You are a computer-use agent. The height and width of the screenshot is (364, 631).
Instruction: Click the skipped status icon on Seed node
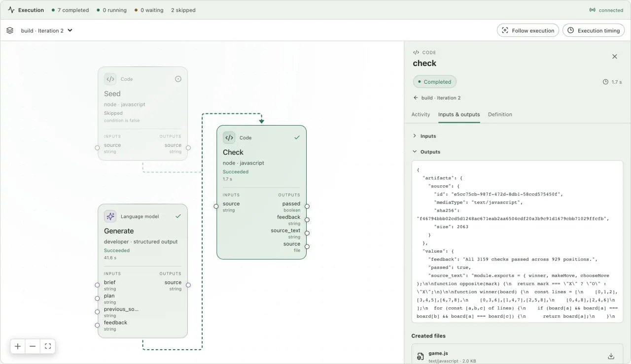[178, 79]
